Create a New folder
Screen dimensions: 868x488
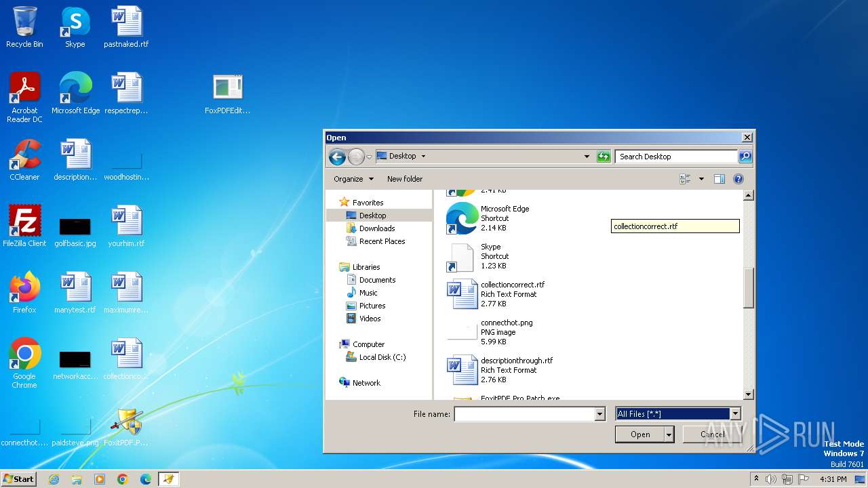(405, 179)
